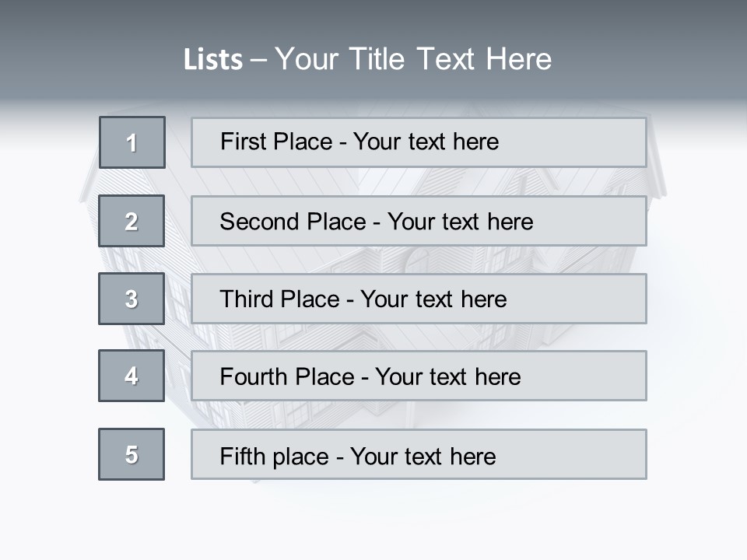
Task: Click 'Your text here' in fifth row
Action: point(423,456)
